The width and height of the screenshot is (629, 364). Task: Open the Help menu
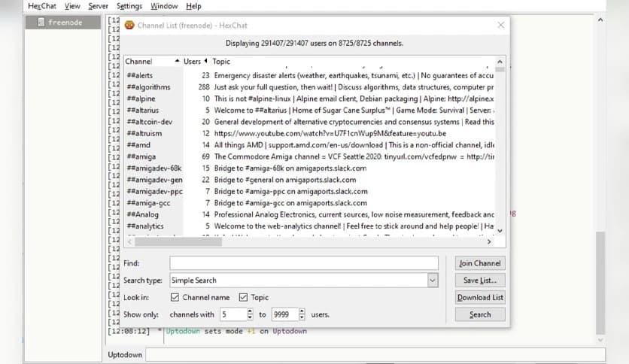pos(193,6)
